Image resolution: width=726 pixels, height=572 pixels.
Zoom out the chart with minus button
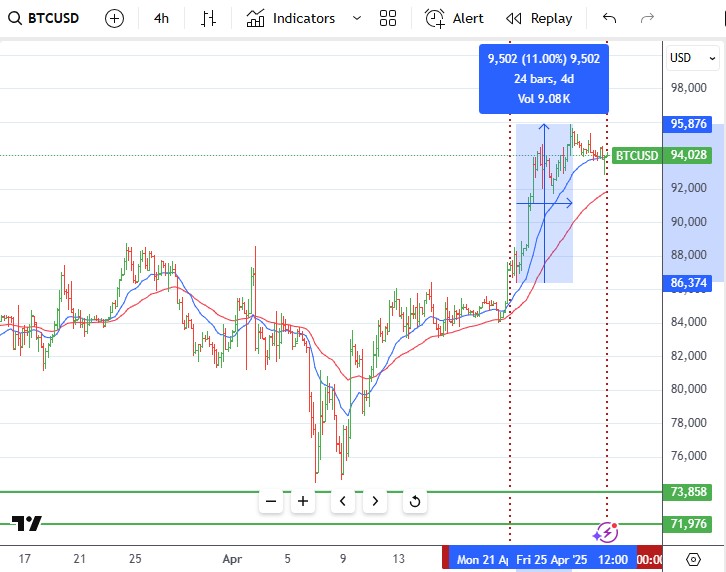coord(271,501)
